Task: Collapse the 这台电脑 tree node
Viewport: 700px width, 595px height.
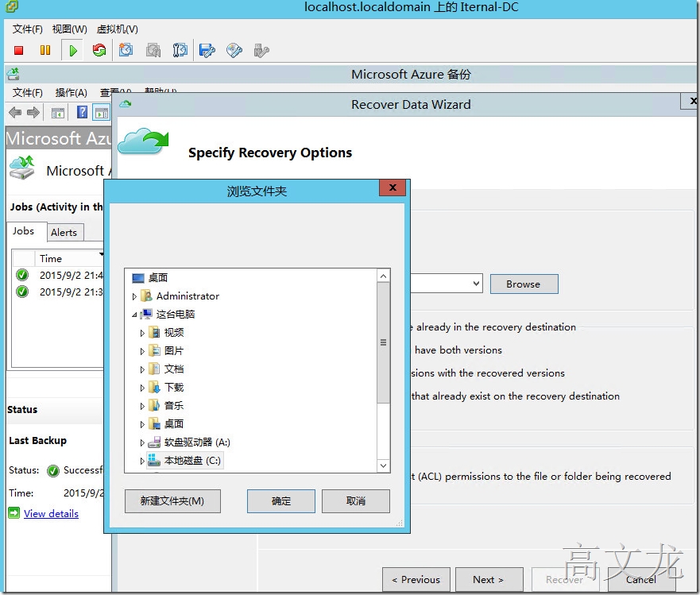Action: click(134, 315)
